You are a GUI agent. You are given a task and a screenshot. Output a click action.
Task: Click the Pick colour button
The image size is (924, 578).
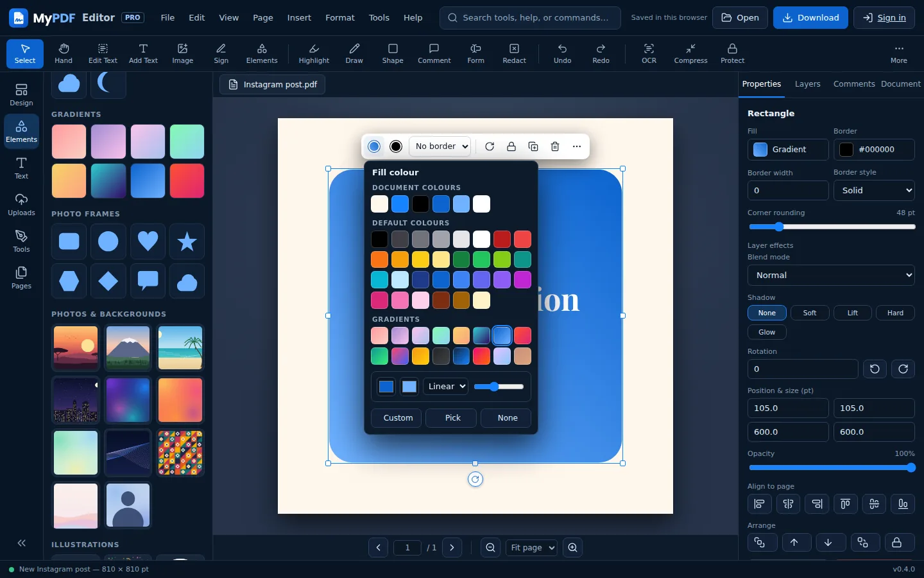(452, 418)
